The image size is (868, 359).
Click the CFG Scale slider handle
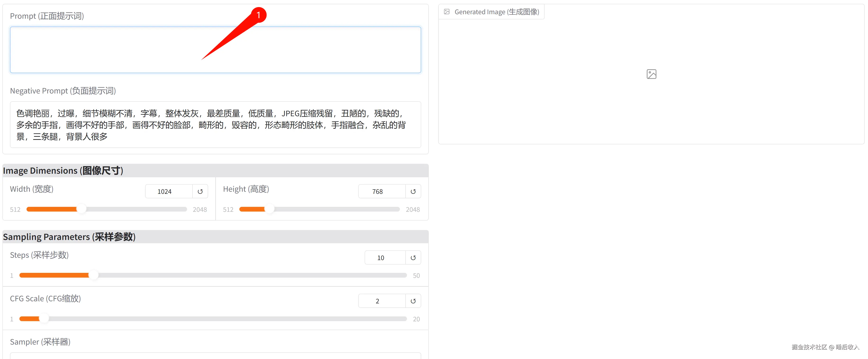point(44,319)
